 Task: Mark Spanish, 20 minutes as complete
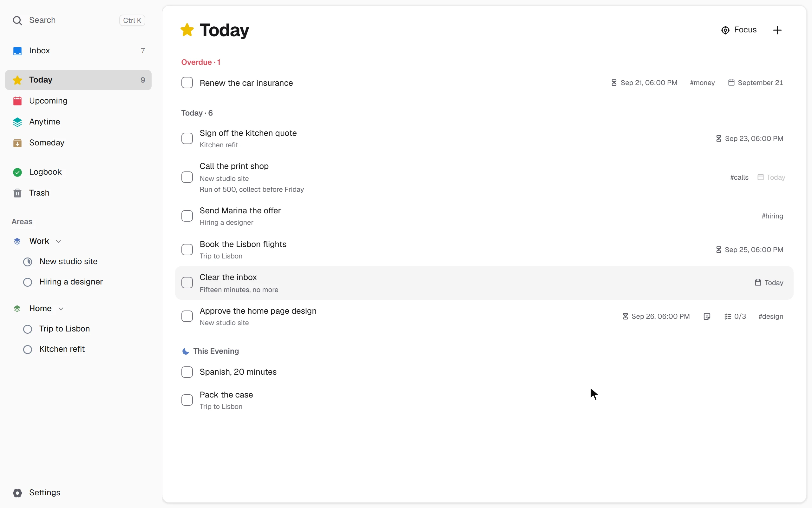(x=187, y=372)
